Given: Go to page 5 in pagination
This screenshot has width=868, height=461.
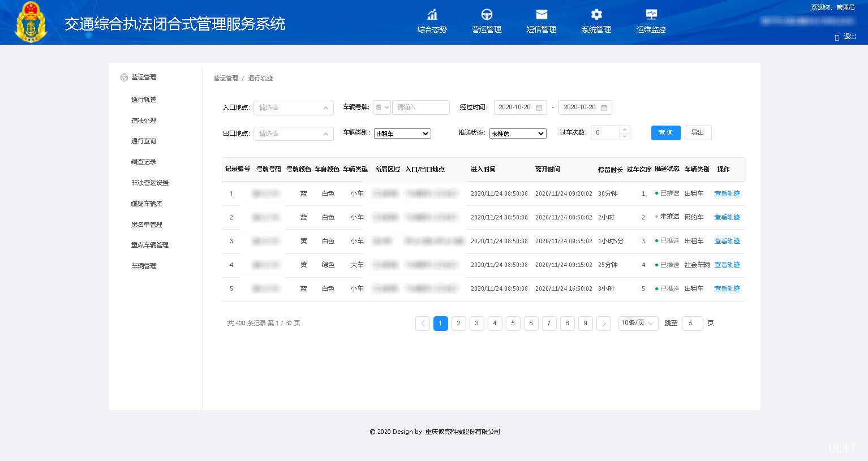Looking at the screenshot, I should 513,323.
